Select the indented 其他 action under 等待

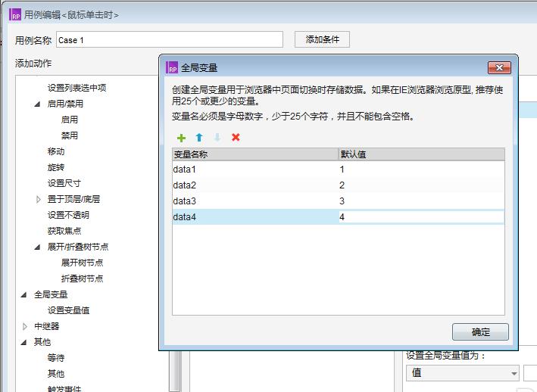click(56, 374)
